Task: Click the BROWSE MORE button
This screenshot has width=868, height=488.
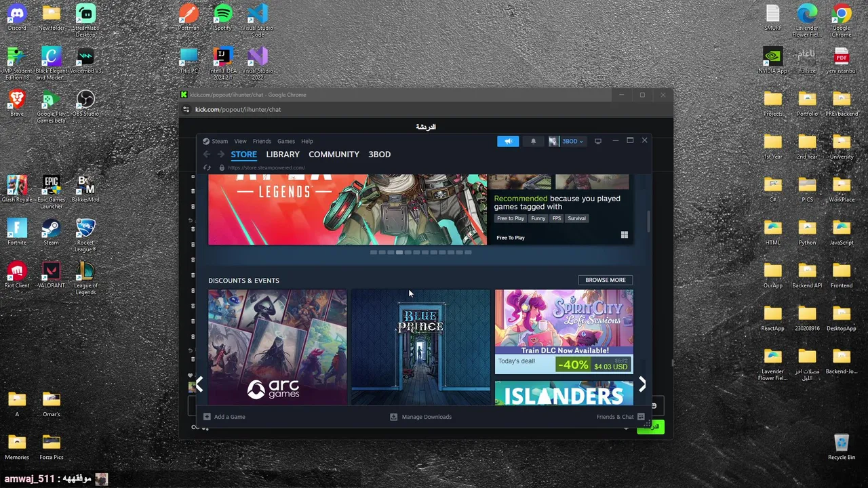Action: 605,280
